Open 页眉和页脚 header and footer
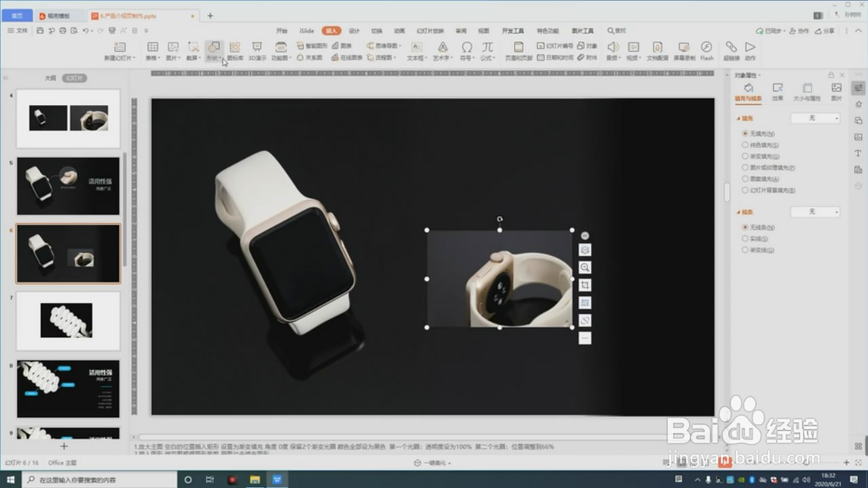Screen dimensions: 868x488 [518, 51]
